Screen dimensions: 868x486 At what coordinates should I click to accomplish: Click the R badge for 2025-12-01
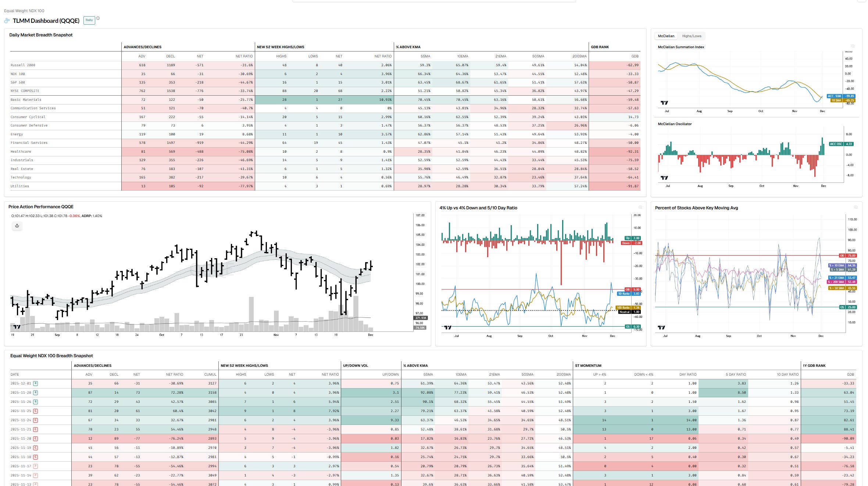click(x=36, y=383)
